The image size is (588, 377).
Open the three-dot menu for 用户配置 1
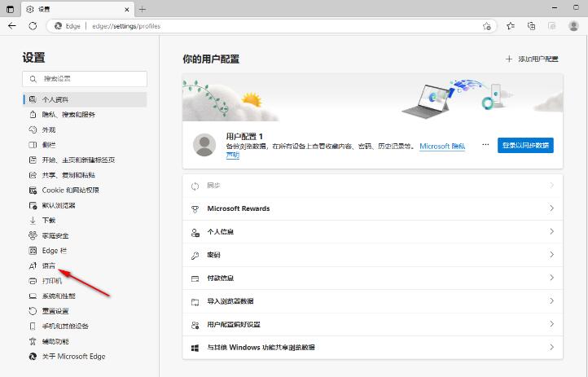[485, 145]
